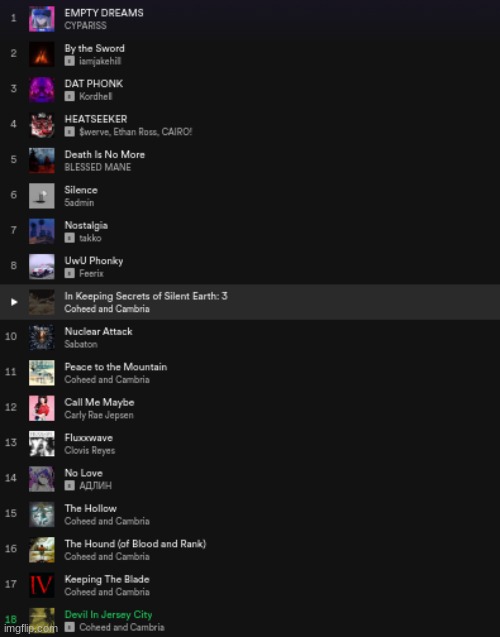This screenshot has height=637, width=500.
Task: Click explicit badge on Devil In Jersey City
Action: click(69, 627)
